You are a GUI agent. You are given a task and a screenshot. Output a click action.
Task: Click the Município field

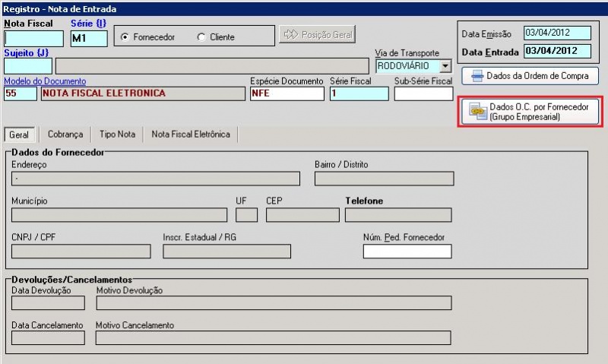click(119, 215)
